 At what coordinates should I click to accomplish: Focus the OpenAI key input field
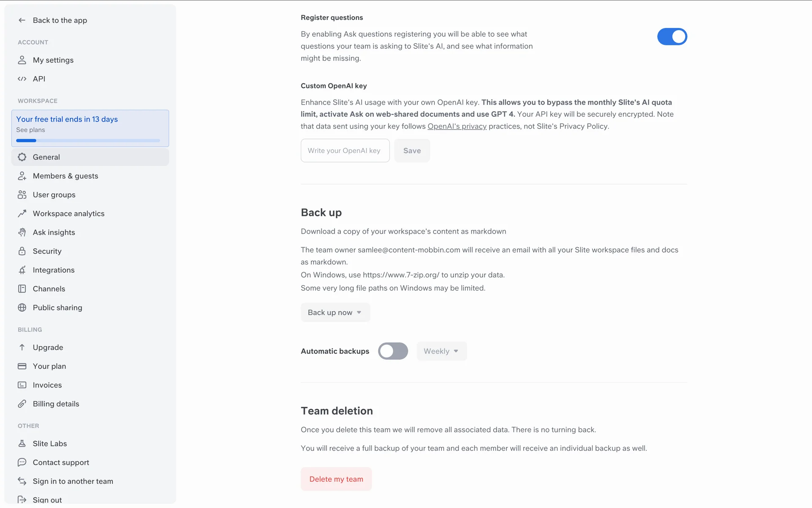coord(345,151)
